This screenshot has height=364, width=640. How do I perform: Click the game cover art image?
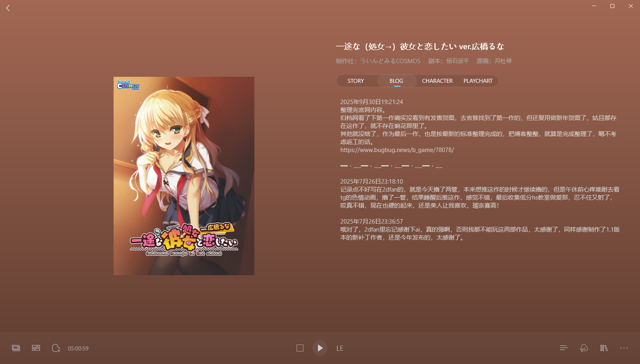(184, 176)
